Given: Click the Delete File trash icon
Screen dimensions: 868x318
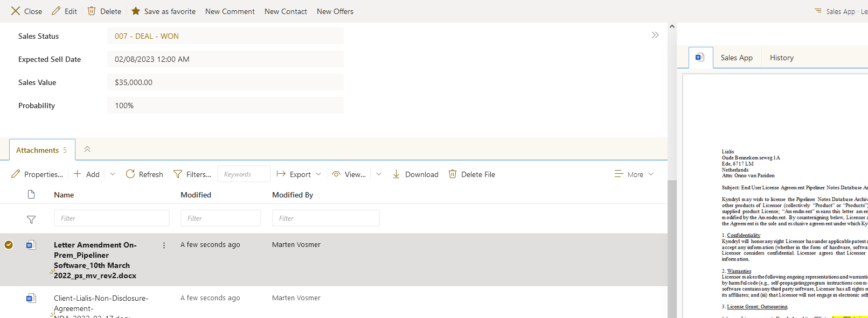Looking at the screenshot, I should [453, 174].
